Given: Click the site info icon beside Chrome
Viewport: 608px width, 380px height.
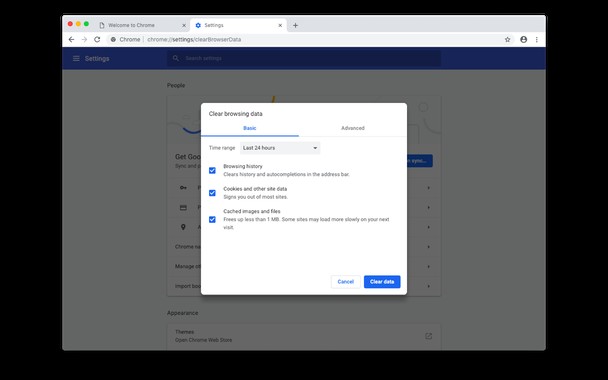Looking at the screenshot, I should click(113, 40).
